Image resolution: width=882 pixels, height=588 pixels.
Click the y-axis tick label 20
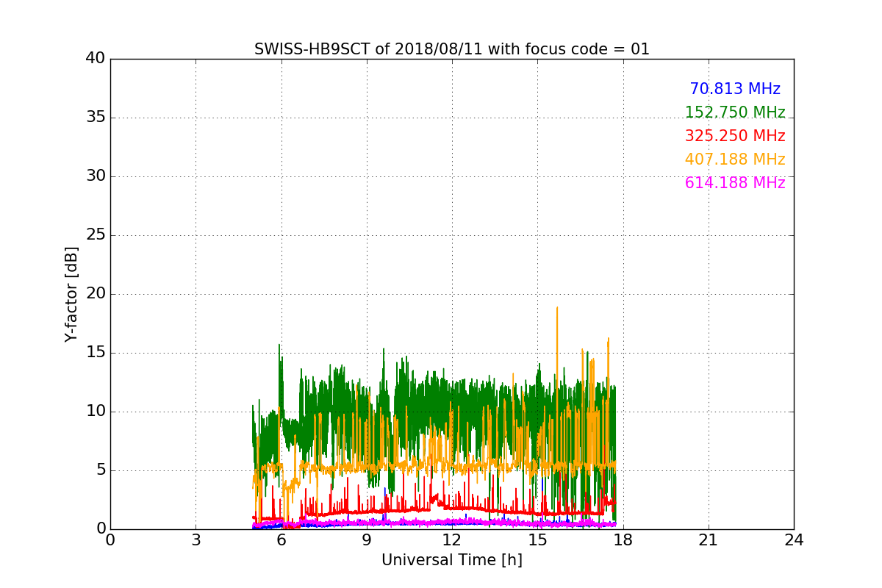coord(96,294)
